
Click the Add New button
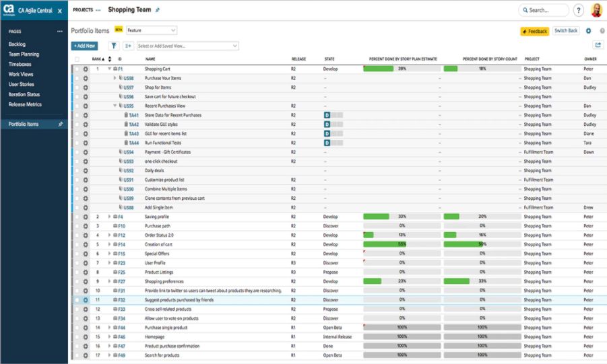[84, 46]
